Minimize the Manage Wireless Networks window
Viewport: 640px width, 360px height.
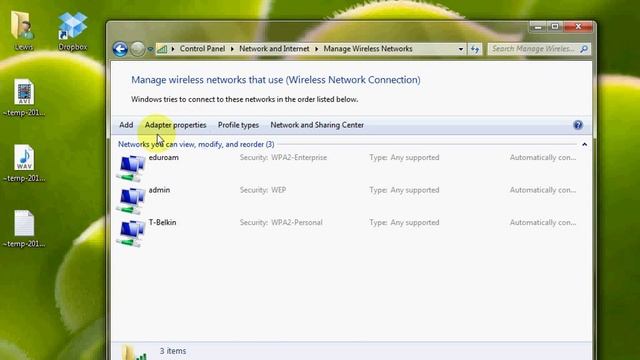pos(538,27)
